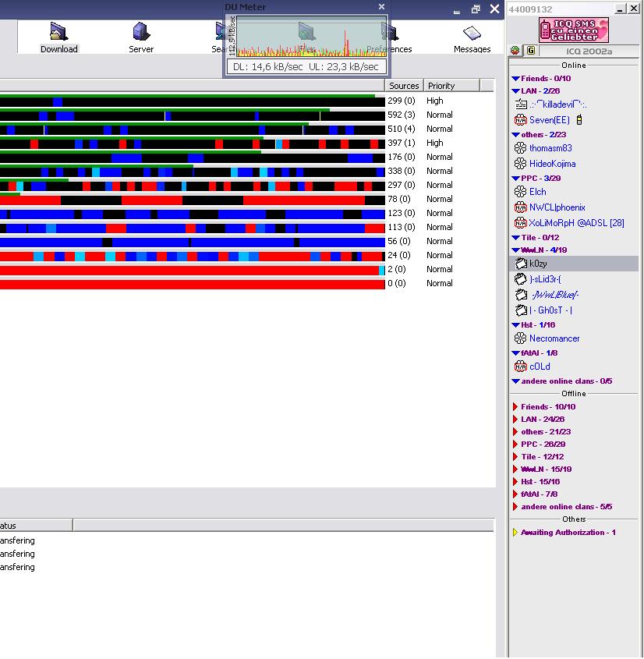Screen dimensions: 644x659
Task: Collapse the online LAN - 2/26 group
Action: tap(515, 91)
